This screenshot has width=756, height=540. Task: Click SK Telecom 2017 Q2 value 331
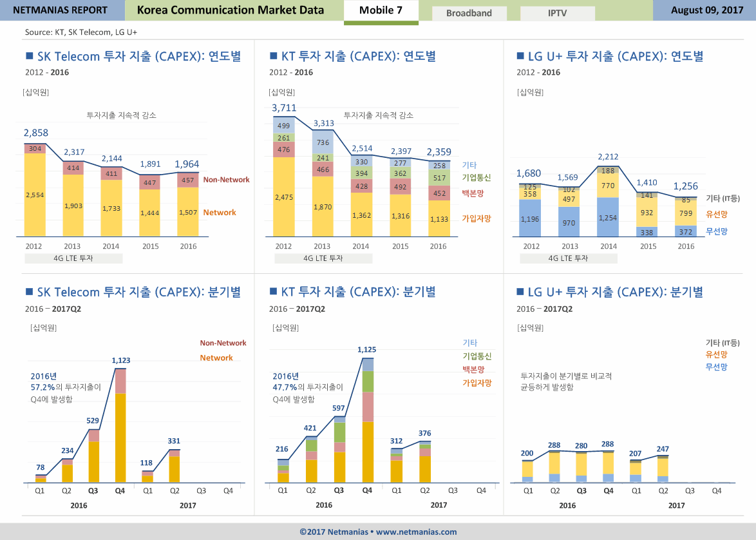(x=174, y=441)
